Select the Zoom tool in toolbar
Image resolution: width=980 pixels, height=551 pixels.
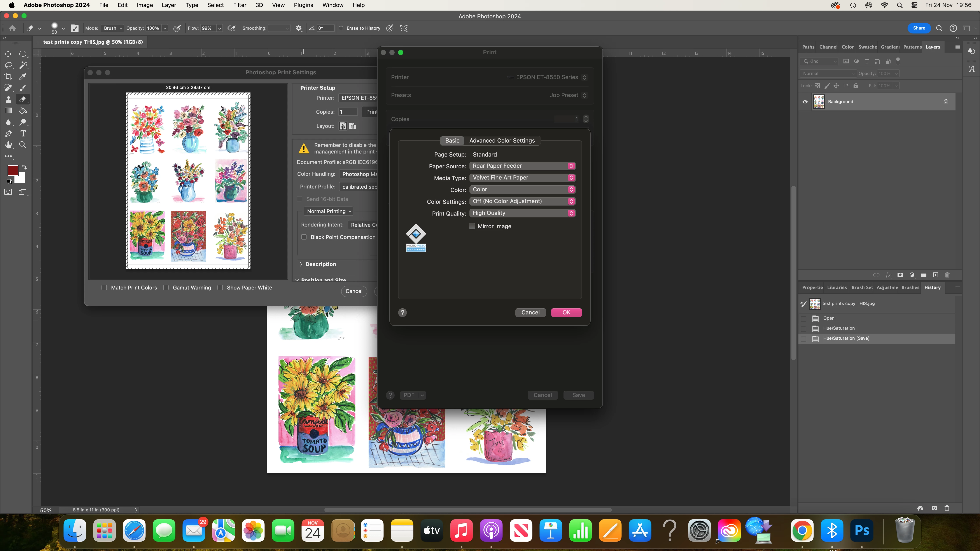23,145
